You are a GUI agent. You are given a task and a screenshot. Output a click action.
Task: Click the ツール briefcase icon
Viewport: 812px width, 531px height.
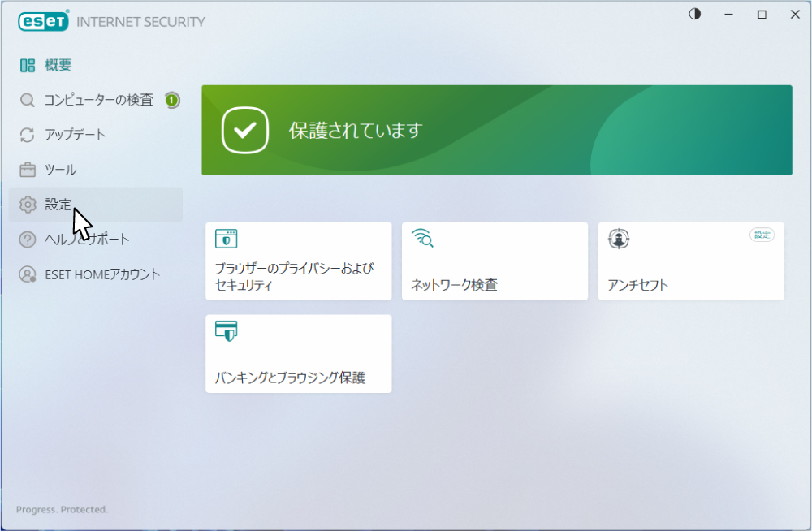[28, 170]
